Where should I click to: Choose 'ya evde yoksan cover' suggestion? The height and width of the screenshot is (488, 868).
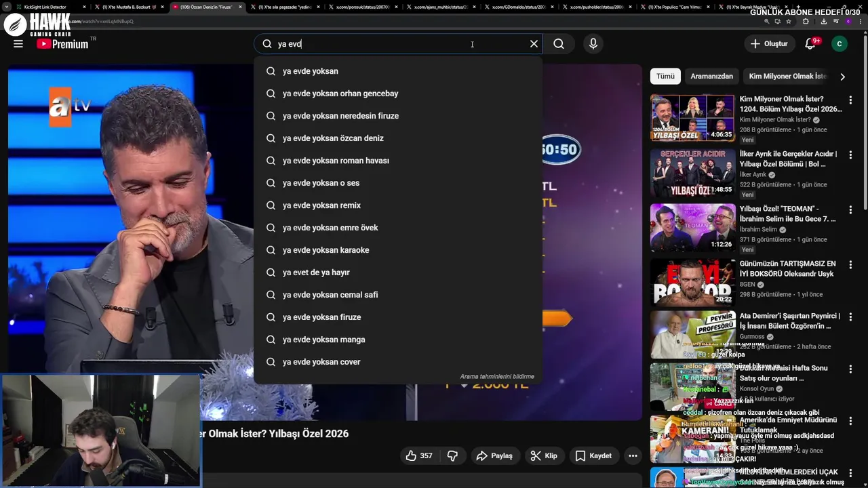point(398,362)
